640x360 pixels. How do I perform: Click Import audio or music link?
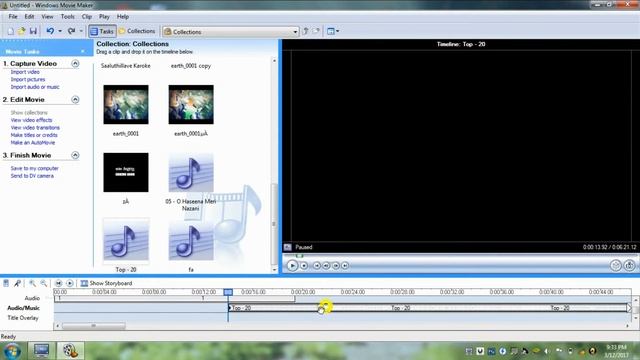pyautogui.click(x=35, y=87)
